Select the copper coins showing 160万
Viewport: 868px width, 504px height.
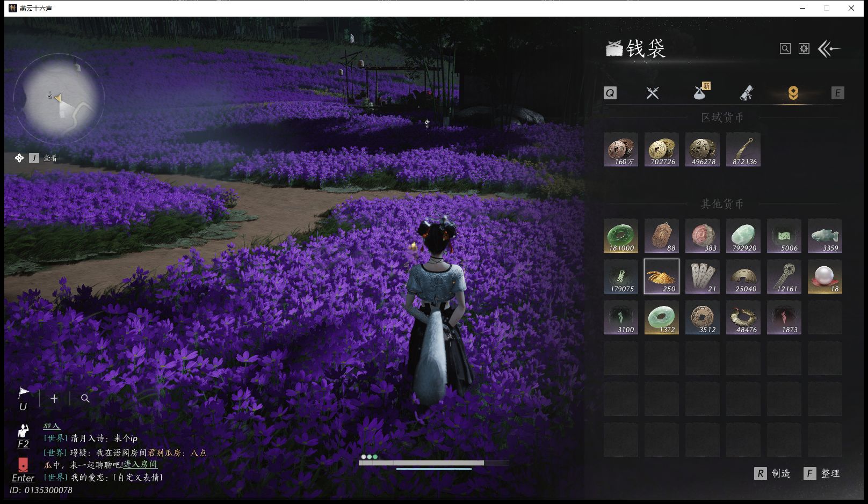621,149
